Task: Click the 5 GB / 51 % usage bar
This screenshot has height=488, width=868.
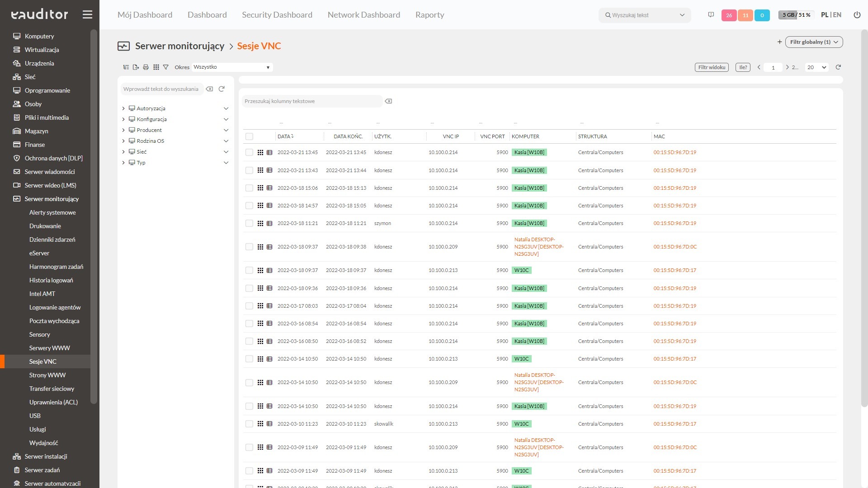Action: click(796, 15)
